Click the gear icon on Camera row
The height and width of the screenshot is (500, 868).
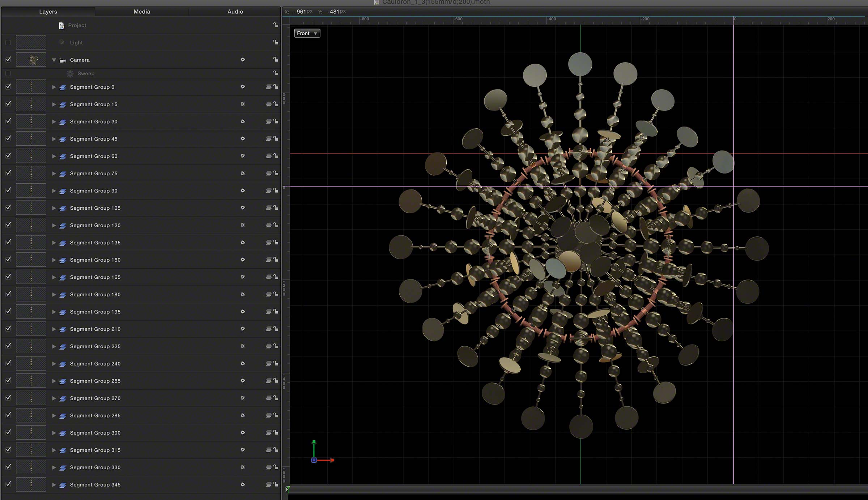pyautogui.click(x=243, y=60)
